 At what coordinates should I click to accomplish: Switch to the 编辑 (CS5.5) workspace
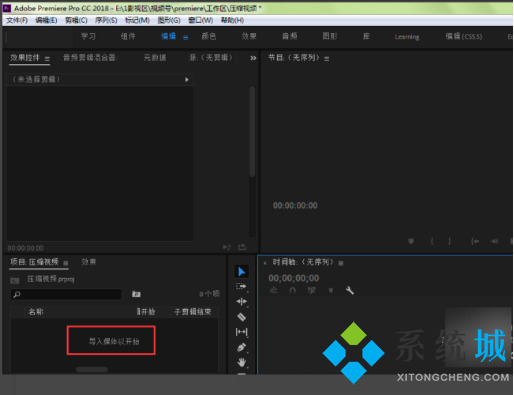[x=464, y=36]
